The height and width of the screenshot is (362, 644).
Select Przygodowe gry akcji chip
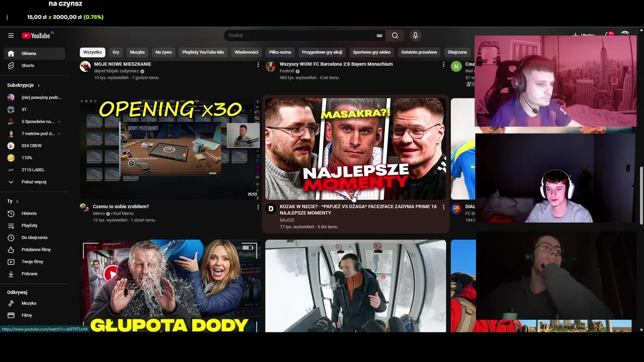[x=322, y=52]
